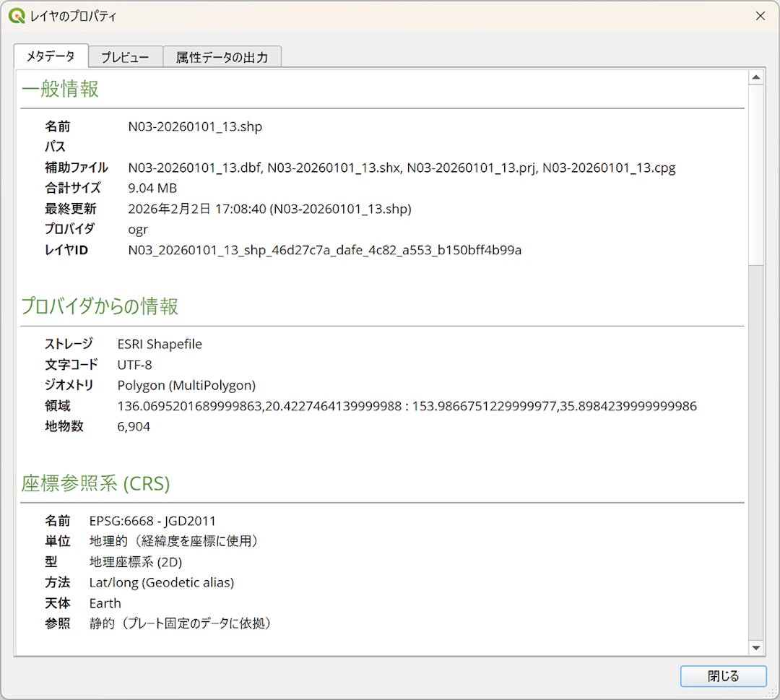Close the レイヤのプロパティ dialog window
The image size is (780, 700).
(760, 16)
